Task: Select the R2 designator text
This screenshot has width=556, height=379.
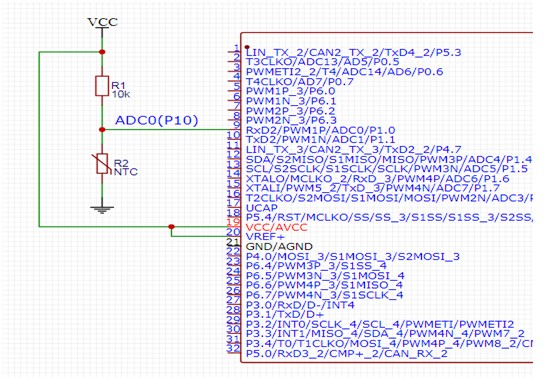Action: (x=121, y=163)
